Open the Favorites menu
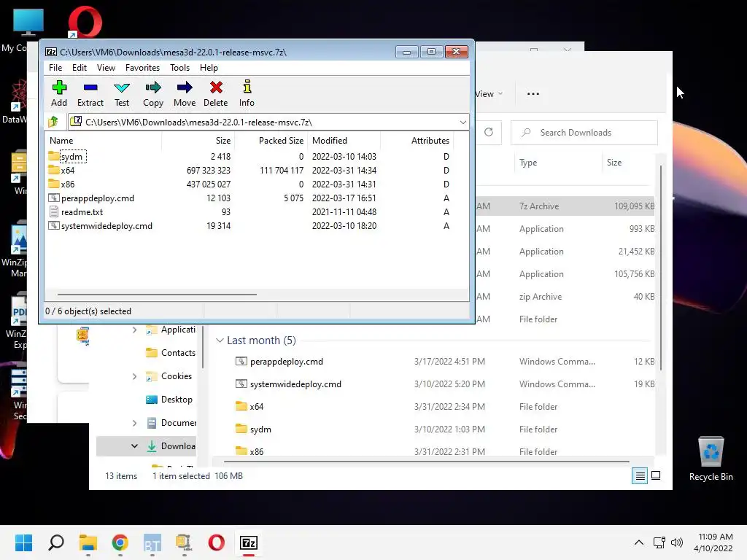This screenshot has width=747, height=560. click(142, 68)
